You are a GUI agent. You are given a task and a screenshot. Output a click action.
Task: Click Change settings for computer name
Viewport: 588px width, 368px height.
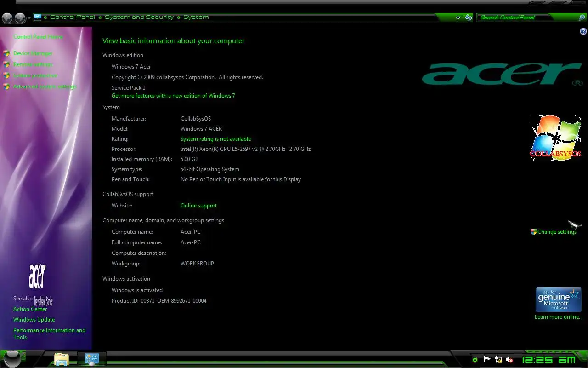pyautogui.click(x=557, y=232)
